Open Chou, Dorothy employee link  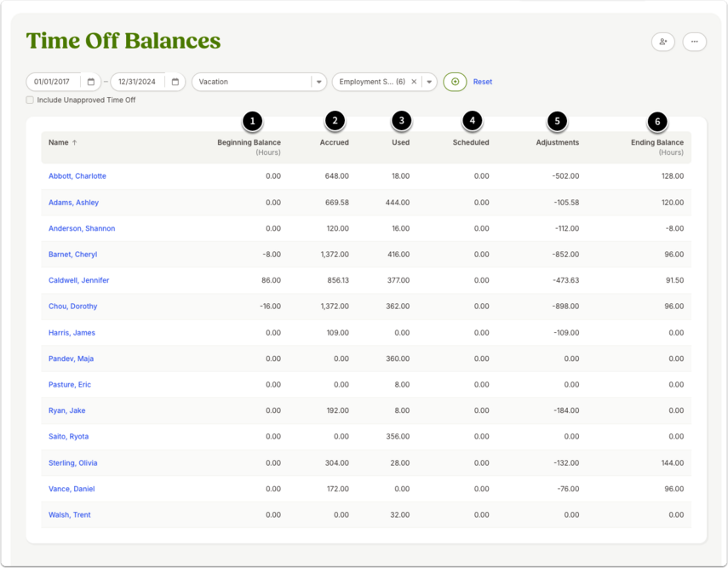click(72, 307)
